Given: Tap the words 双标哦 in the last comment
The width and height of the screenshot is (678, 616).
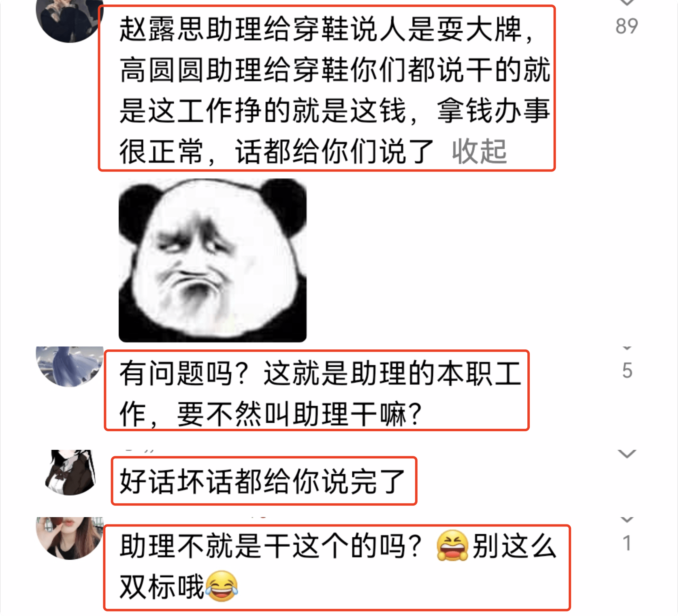Looking at the screenshot, I should pyautogui.click(x=162, y=586).
